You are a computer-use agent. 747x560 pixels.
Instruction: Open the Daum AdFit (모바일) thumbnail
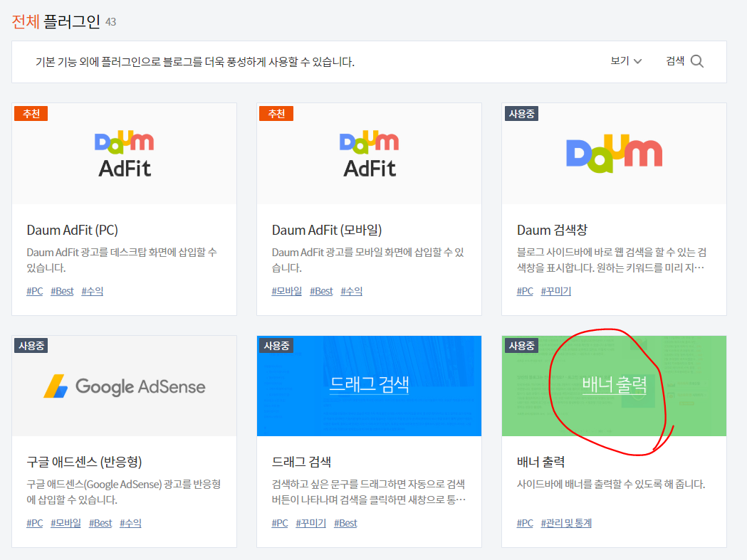[x=369, y=154]
